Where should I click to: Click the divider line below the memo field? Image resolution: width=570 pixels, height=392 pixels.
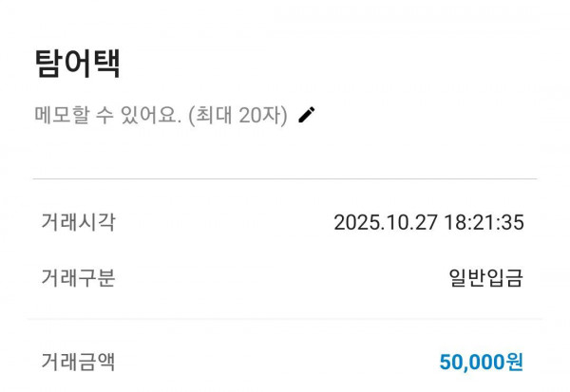[x=285, y=178]
